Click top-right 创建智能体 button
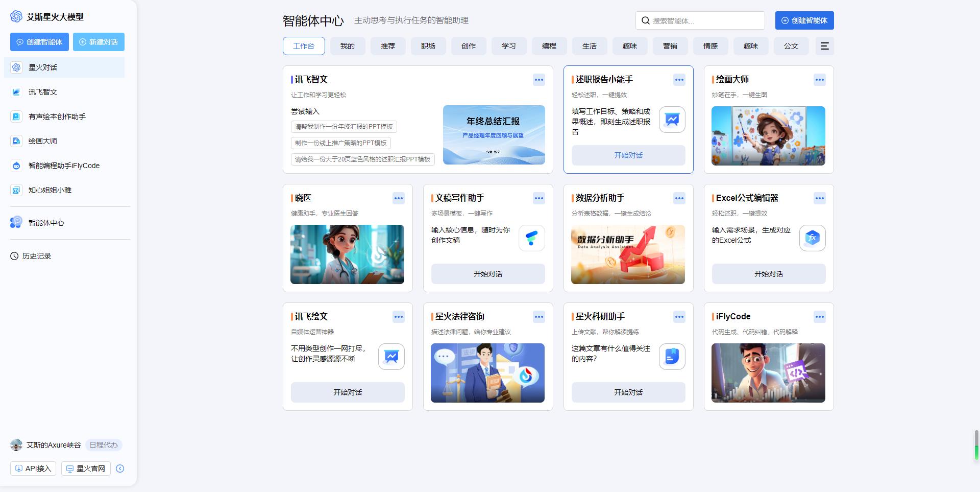Image resolution: width=980 pixels, height=492 pixels. [804, 20]
